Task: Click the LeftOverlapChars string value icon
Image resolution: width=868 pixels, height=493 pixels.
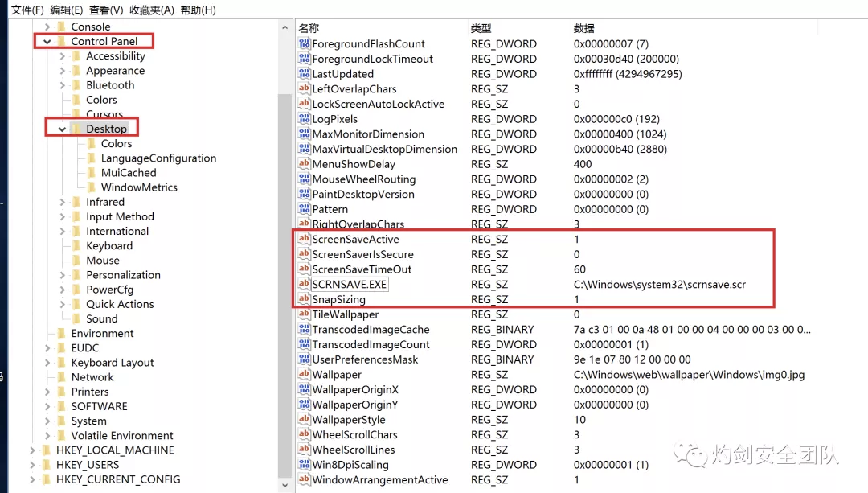Action: [x=304, y=88]
